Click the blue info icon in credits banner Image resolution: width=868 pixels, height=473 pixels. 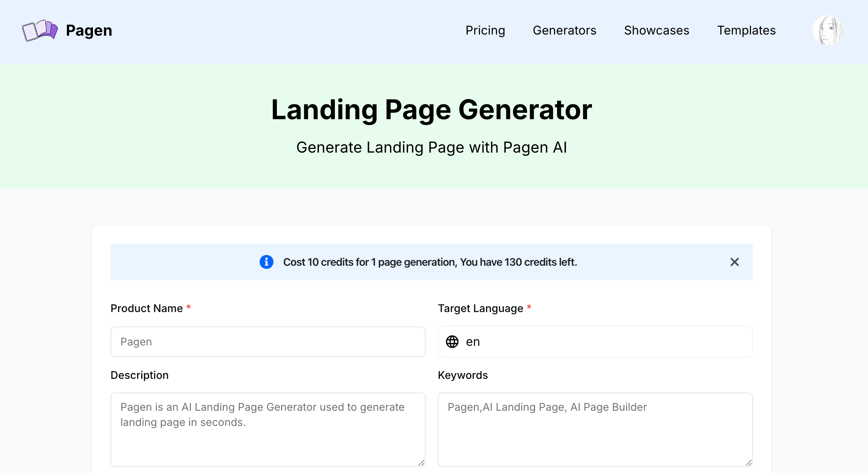267,262
